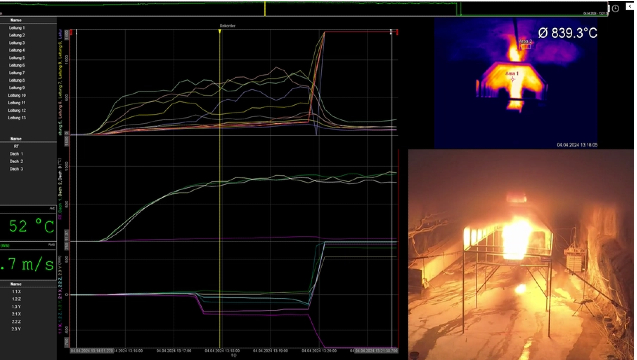Select Leitung 1 in the channel list
Image resolution: width=637 pixels, height=360 pixels.
point(17,28)
